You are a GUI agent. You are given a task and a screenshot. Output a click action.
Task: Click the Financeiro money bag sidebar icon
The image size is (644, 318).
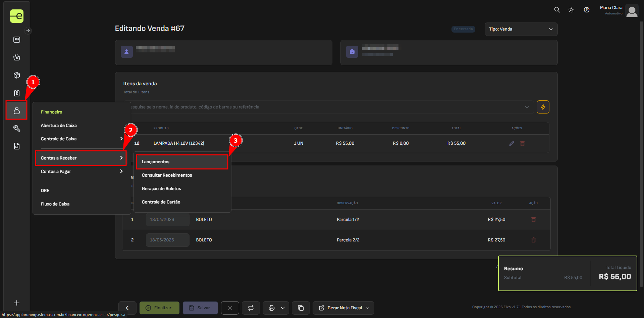[x=16, y=110]
